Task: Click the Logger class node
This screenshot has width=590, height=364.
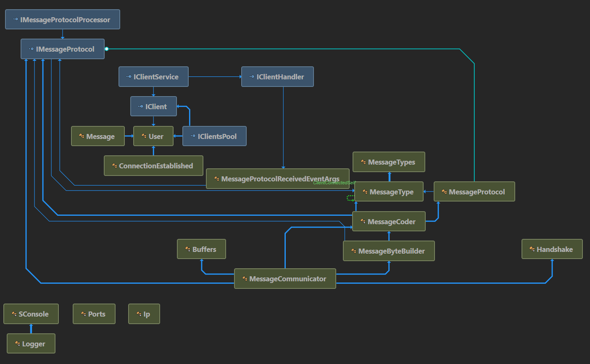Action: click(x=31, y=344)
